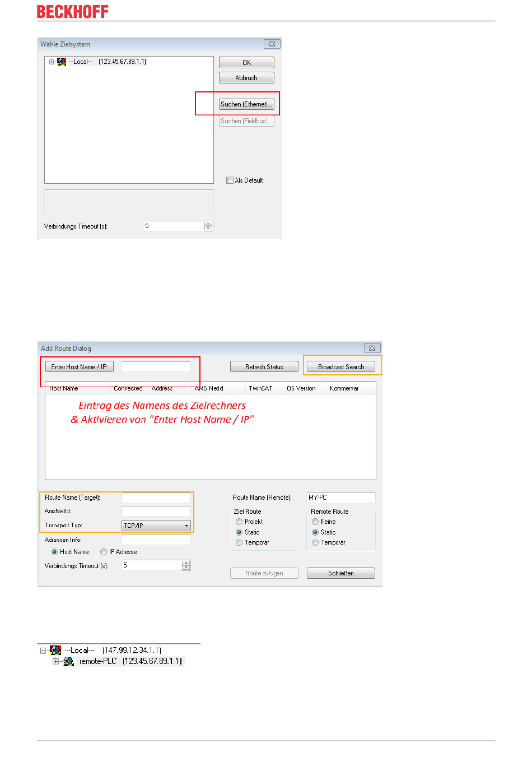Screen dimensions: 532x767
Task: Select Temporär under Ziel Route
Action: [x=239, y=542]
